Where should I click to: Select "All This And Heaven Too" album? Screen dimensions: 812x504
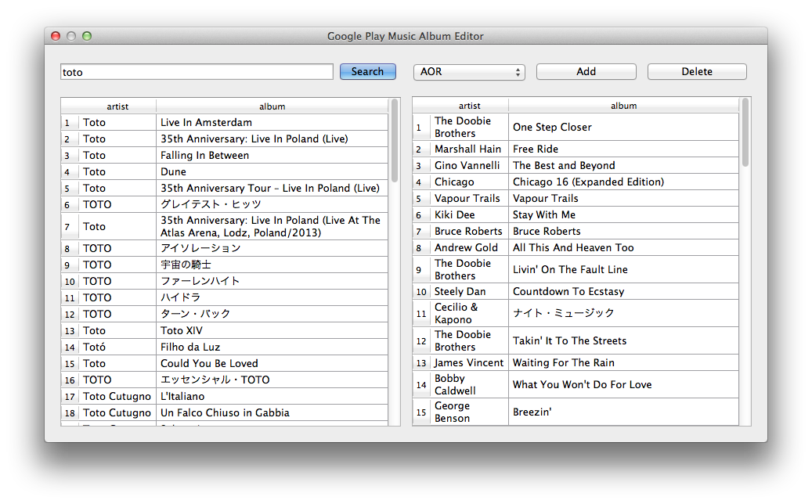(623, 248)
